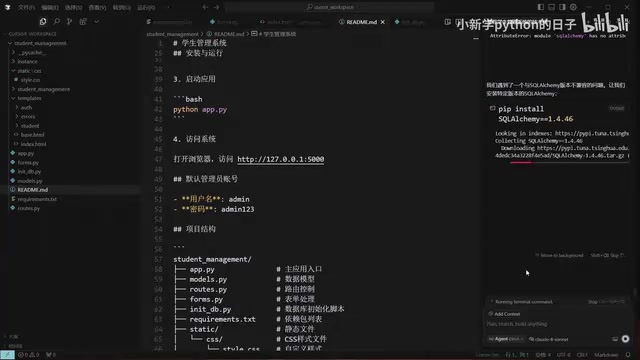Open the Agent mode dropdown
This screenshot has height=360, width=640.
pyautogui.click(x=506, y=339)
